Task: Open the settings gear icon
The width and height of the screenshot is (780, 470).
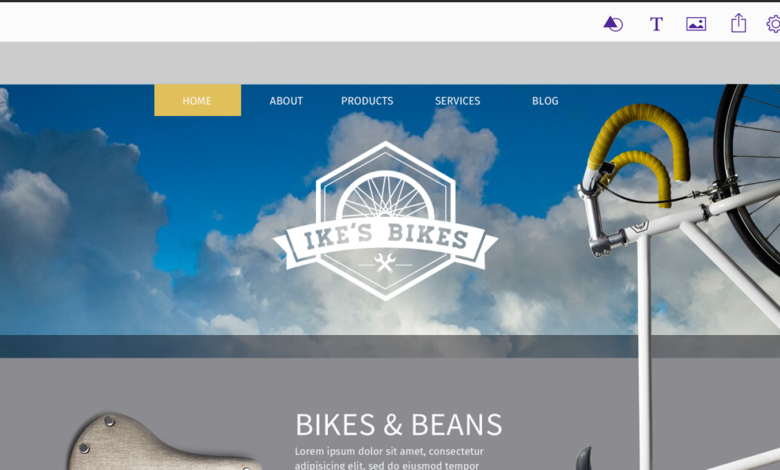Action: [x=774, y=23]
